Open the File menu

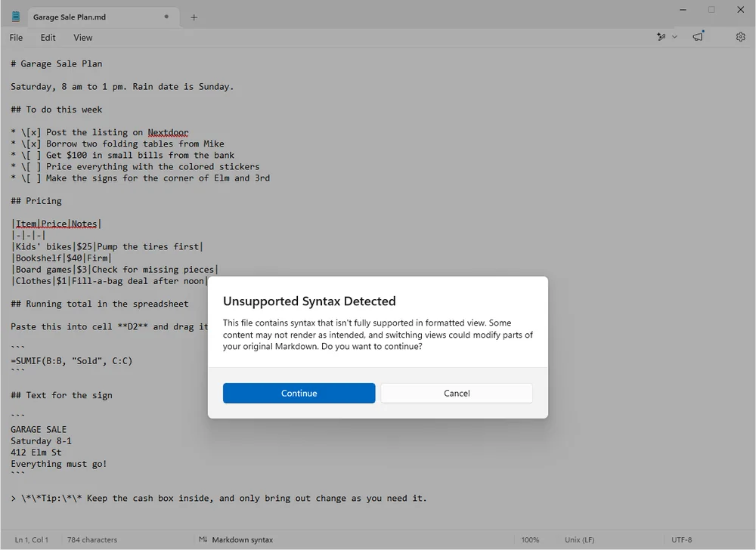coord(16,38)
